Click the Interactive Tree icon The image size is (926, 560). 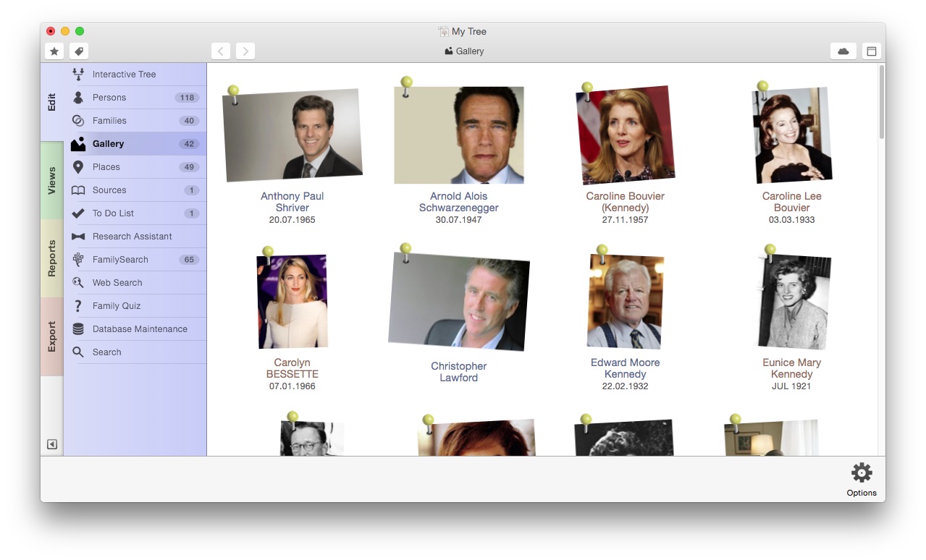tap(78, 74)
